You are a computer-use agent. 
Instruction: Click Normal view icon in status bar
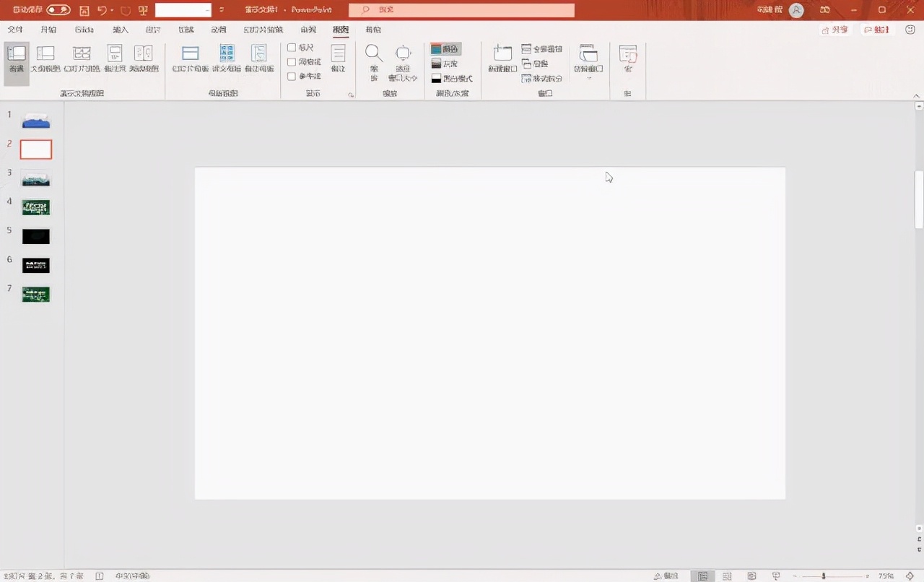click(702, 576)
